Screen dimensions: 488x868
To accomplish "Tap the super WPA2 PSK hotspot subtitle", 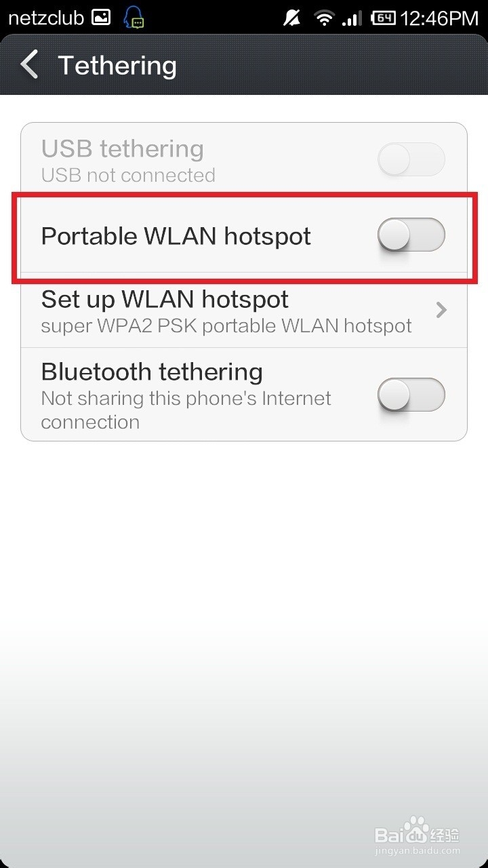I will pyautogui.click(x=226, y=326).
